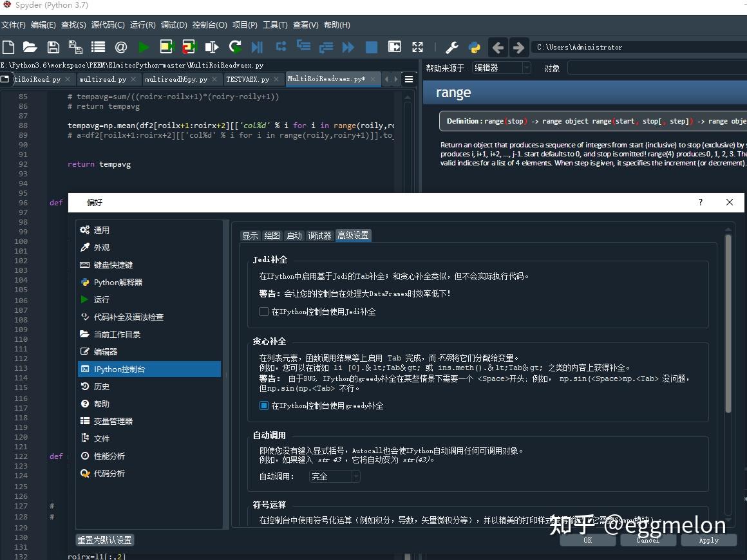Open preferences via the wrench icon
Image resolution: width=747 pixels, height=560 pixels.
click(451, 46)
